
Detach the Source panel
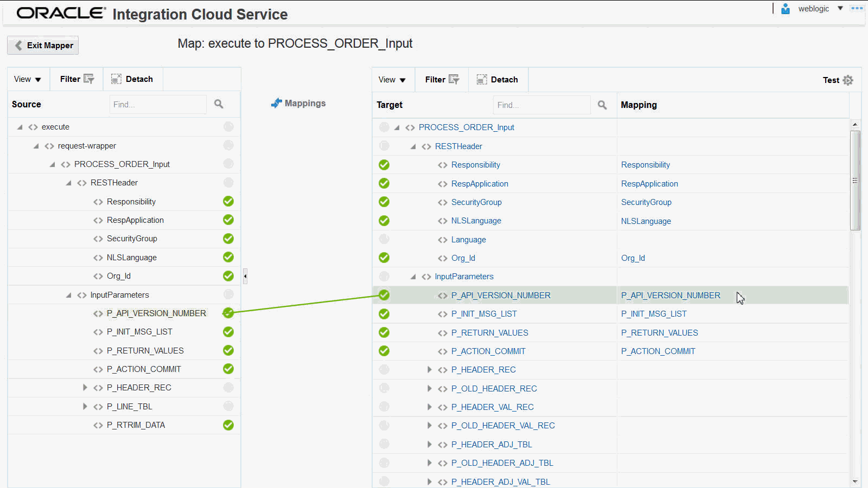(132, 79)
